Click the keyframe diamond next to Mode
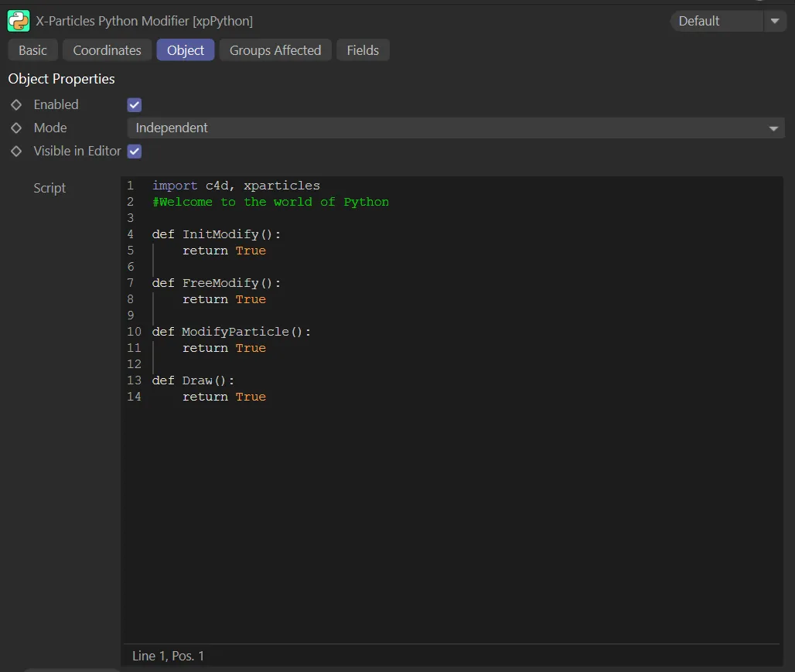 (x=16, y=128)
